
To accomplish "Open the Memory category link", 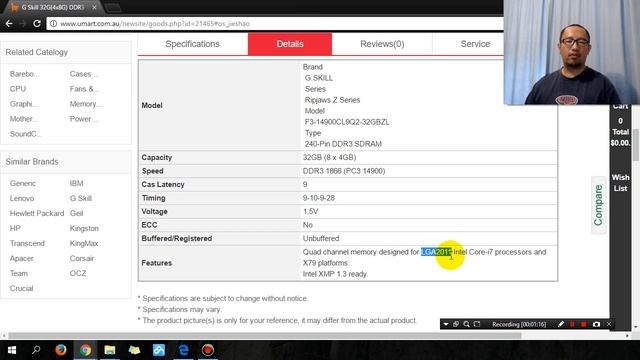I will click(86, 104).
